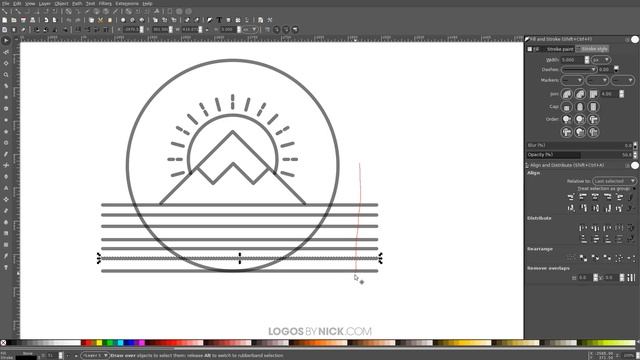Switch to the Stroke style tab
Image resolution: width=640 pixels, height=360 pixels.
coord(593,49)
